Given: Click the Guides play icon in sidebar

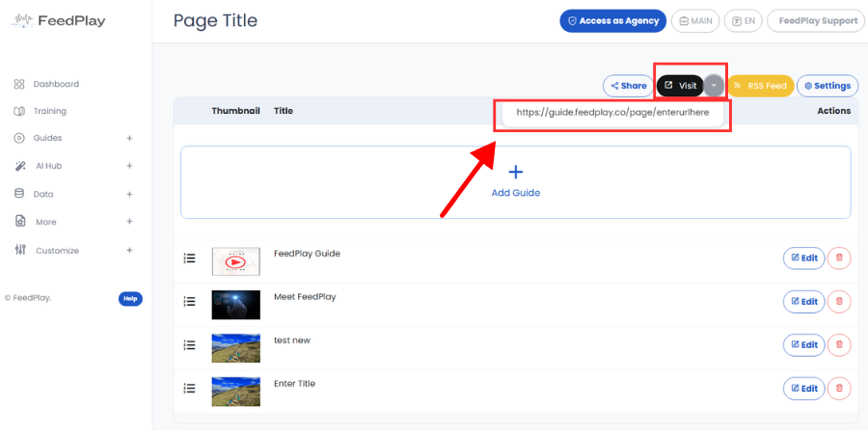Looking at the screenshot, I should (x=19, y=138).
